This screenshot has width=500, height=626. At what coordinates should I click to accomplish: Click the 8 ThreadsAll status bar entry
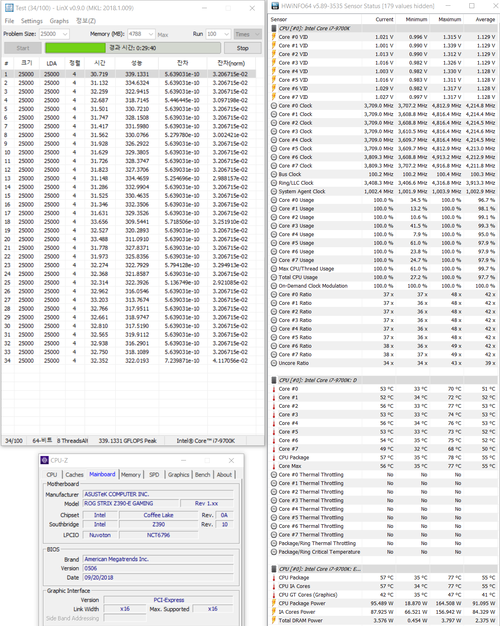72,441
